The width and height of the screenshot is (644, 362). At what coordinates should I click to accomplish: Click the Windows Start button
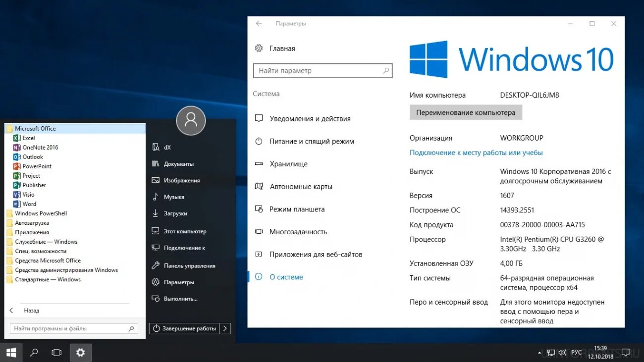tap(11, 353)
